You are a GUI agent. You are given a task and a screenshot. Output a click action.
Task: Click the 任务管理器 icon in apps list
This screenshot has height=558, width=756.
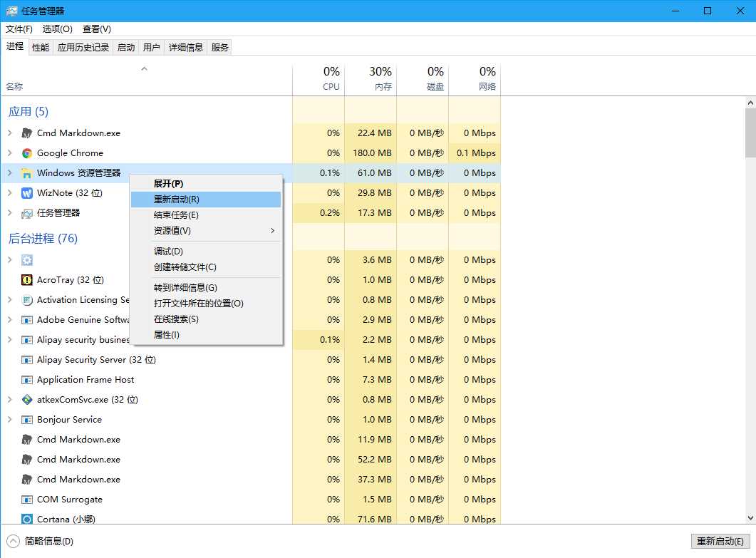point(27,213)
